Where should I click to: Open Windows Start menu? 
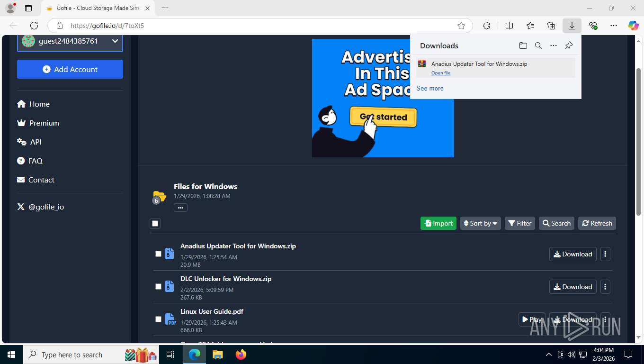coord(11,355)
